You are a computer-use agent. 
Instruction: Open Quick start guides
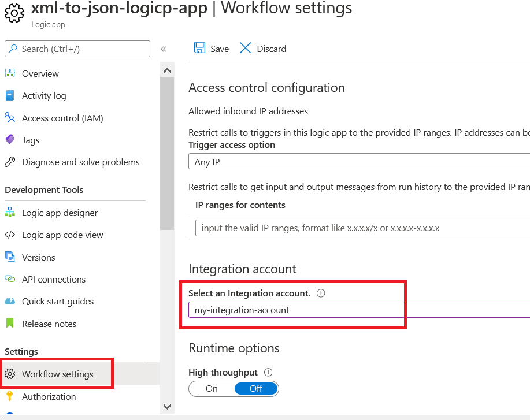pyautogui.click(x=58, y=302)
